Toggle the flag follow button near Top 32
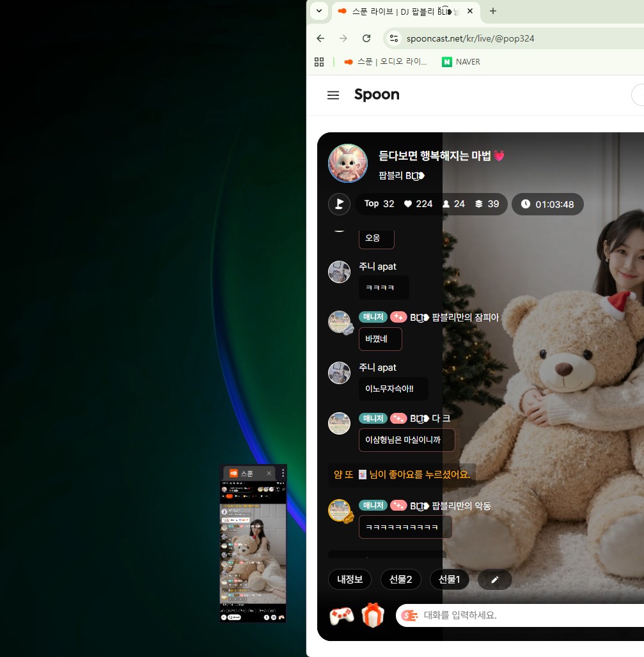Viewport: 644px width, 657px height. click(339, 204)
